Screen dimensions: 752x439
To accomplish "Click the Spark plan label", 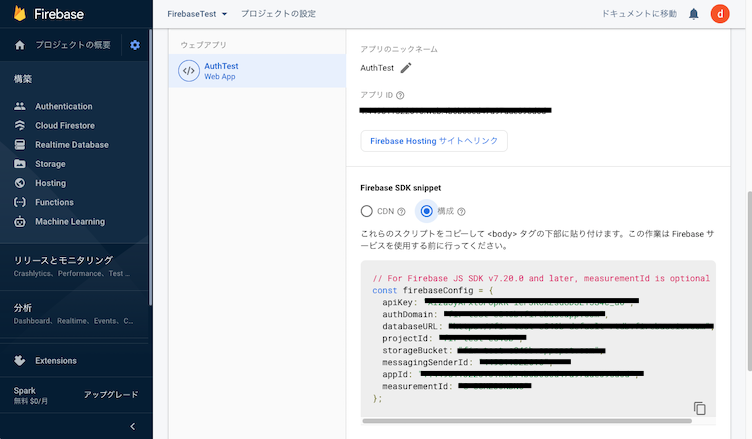I will point(24,391).
